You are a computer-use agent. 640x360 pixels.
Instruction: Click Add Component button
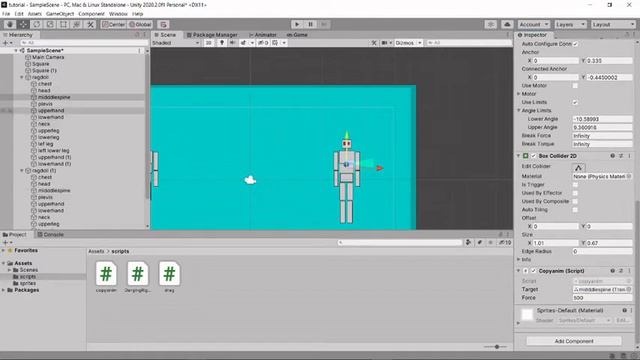[x=574, y=341]
